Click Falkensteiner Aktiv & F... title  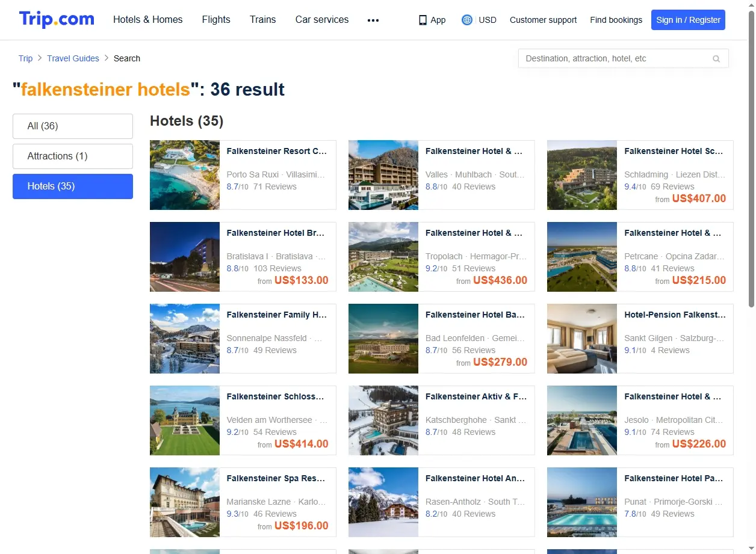click(476, 397)
